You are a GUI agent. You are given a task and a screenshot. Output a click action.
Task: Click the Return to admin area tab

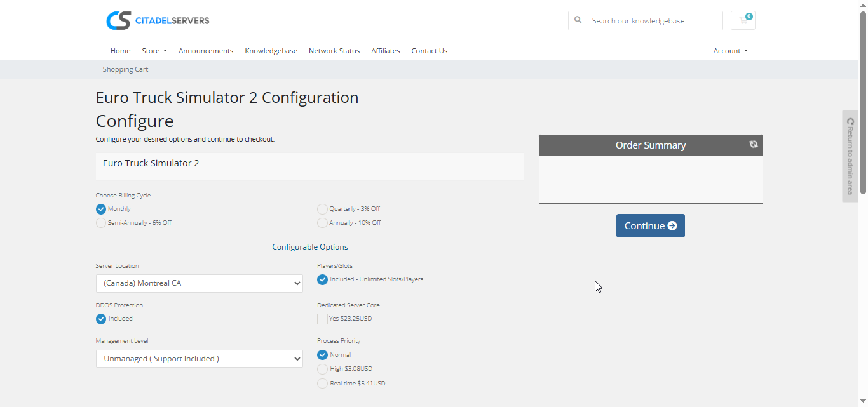pyautogui.click(x=850, y=156)
